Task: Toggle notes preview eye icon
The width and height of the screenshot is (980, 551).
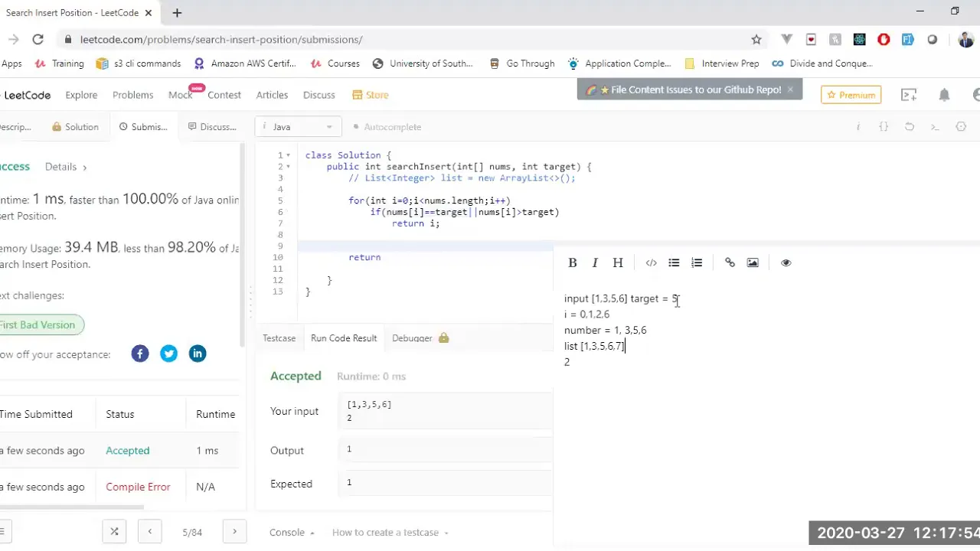Action: (x=786, y=262)
